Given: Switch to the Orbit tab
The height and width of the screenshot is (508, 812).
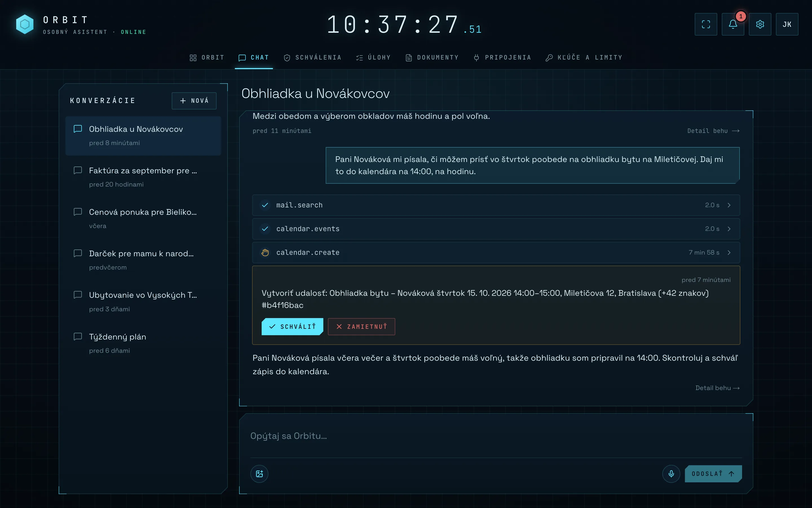Looking at the screenshot, I should click(207, 58).
